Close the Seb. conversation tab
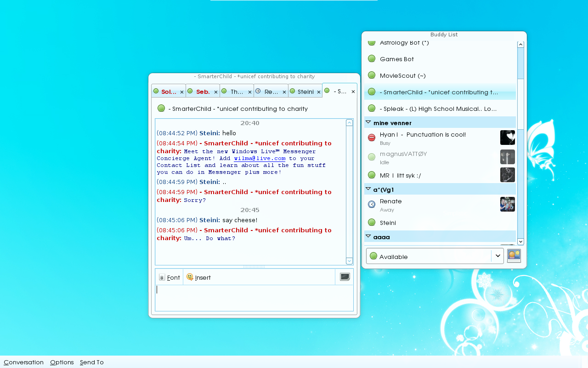This screenshot has height=368, width=588. (216, 92)
